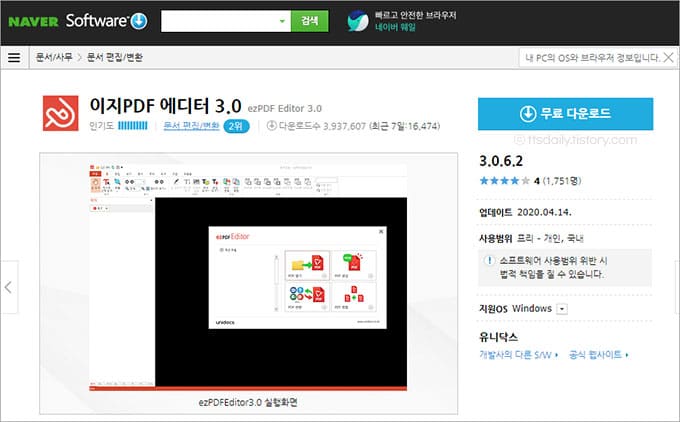Click the version number 3.0.6.2

pyautogui.click(x=501, y=161)
